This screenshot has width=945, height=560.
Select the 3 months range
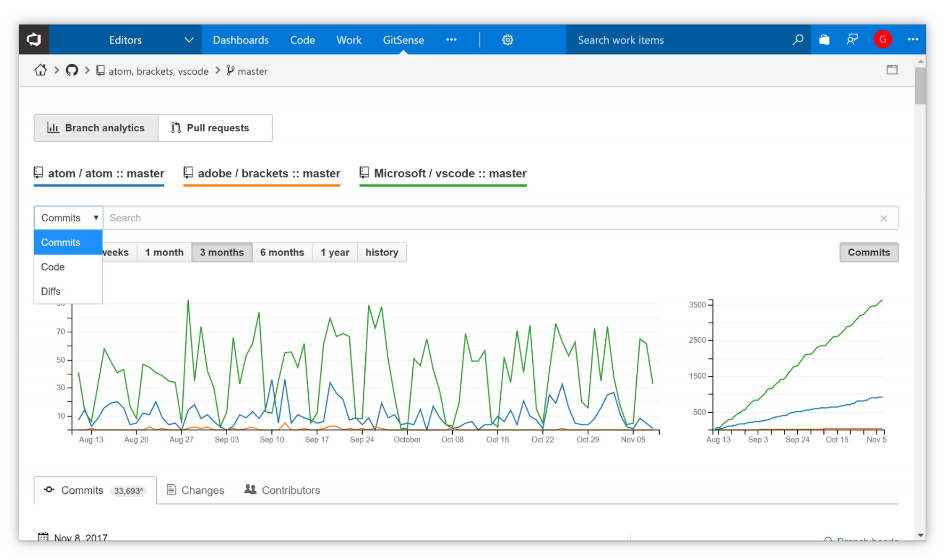(222, 252)
